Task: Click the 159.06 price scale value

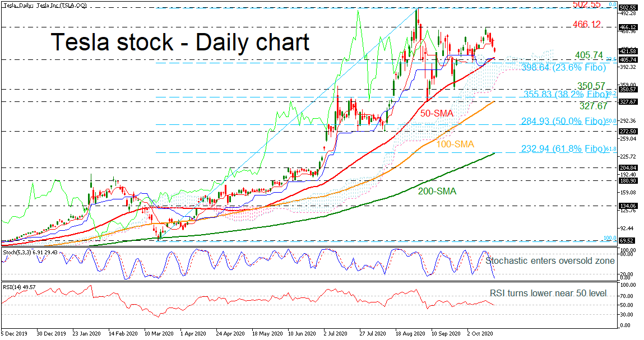Action: coord(628,192)
